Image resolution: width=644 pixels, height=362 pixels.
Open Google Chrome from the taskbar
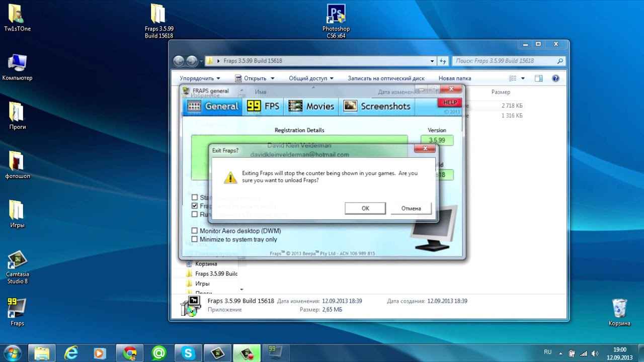(130, 353)
